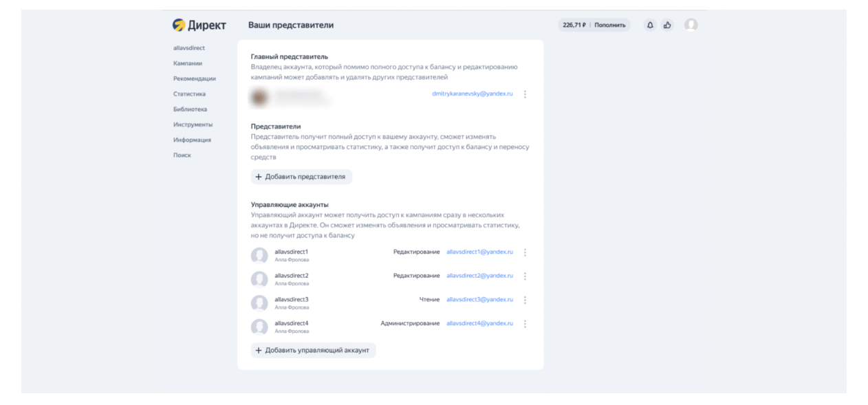Go to Библиотека in sidebar
The width and height of the screenshot is (868, 405).
click(x=190, y=109)
